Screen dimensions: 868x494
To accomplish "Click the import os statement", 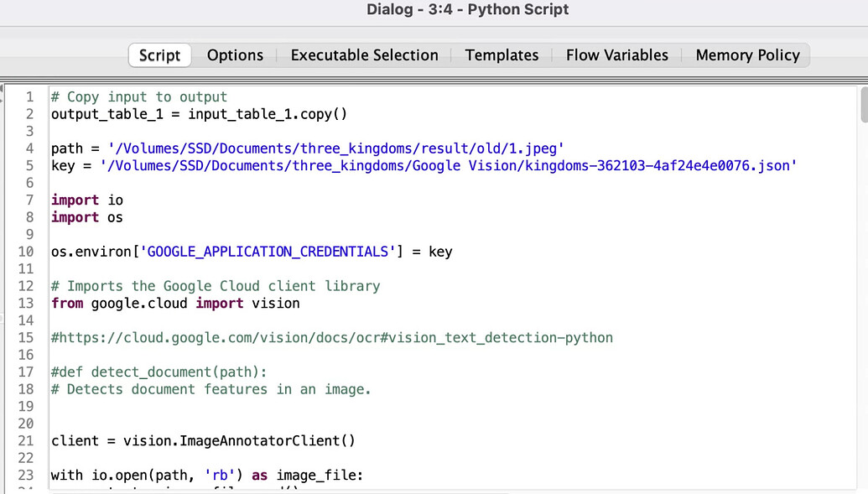I will click(86, 217).
